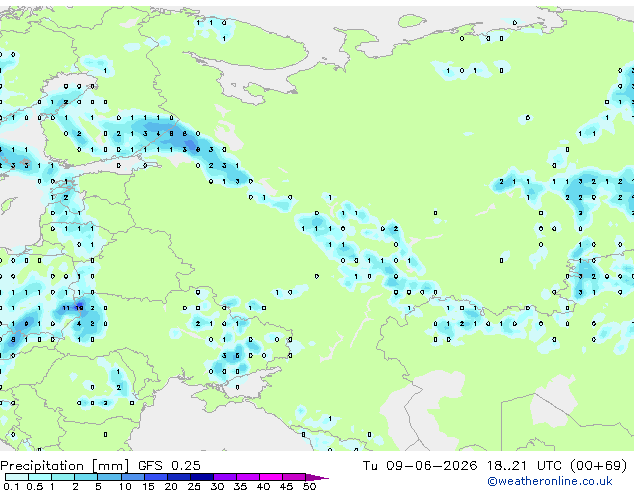This screenshot has width=634, height=490.
Task: Select the "0.25" resolution text
Action: pos(186,466)
